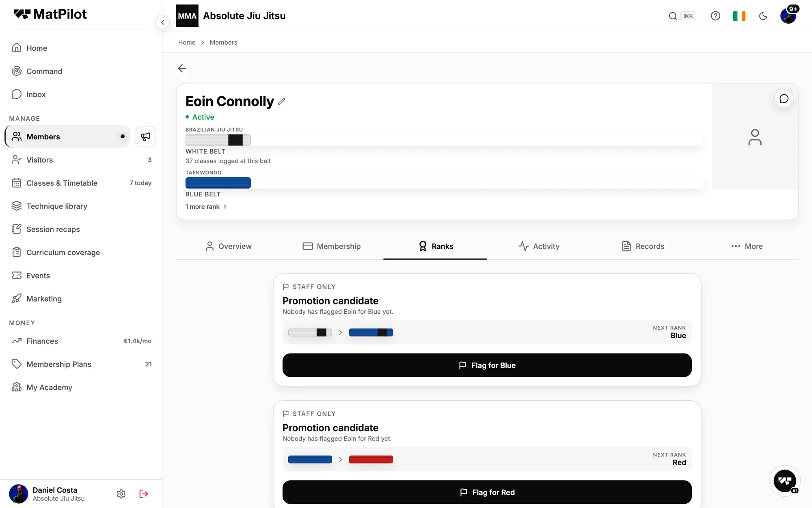Click the MMA academy logo

click(187, 16)
